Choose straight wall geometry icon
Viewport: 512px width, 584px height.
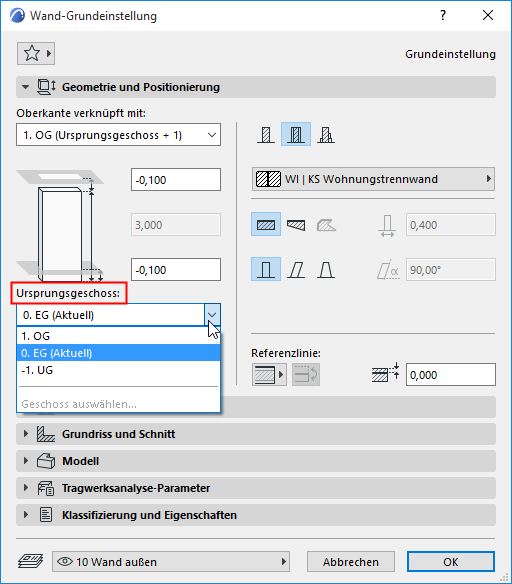(x=266, y=225)
